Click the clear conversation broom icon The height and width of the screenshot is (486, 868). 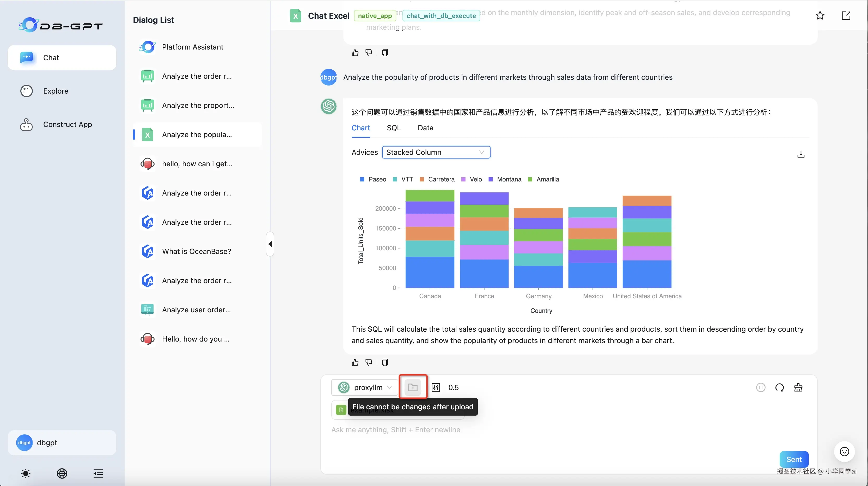click(799, 387)
